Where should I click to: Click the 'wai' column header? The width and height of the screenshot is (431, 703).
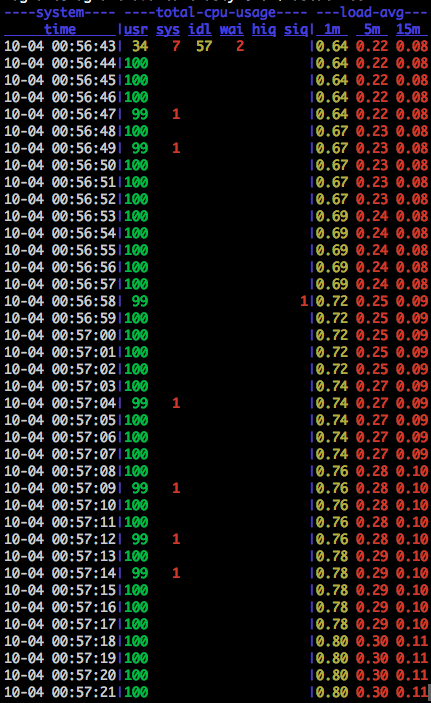[x=232, y=30]
